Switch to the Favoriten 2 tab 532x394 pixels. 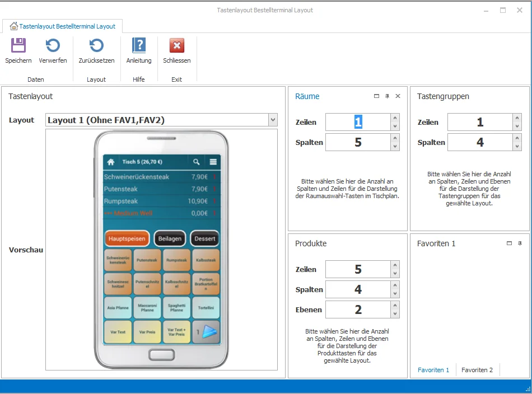[x=477, y=370]
